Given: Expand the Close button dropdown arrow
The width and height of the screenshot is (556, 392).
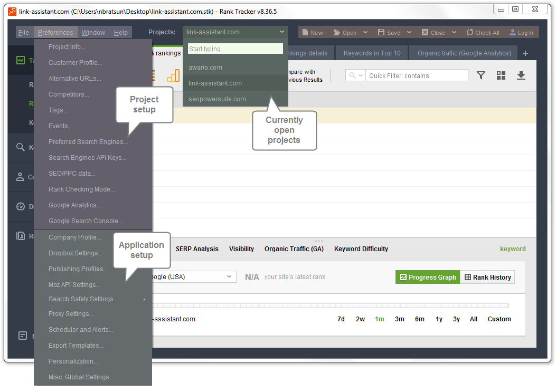Looking at the screenshot, I should tap(454, 32).
